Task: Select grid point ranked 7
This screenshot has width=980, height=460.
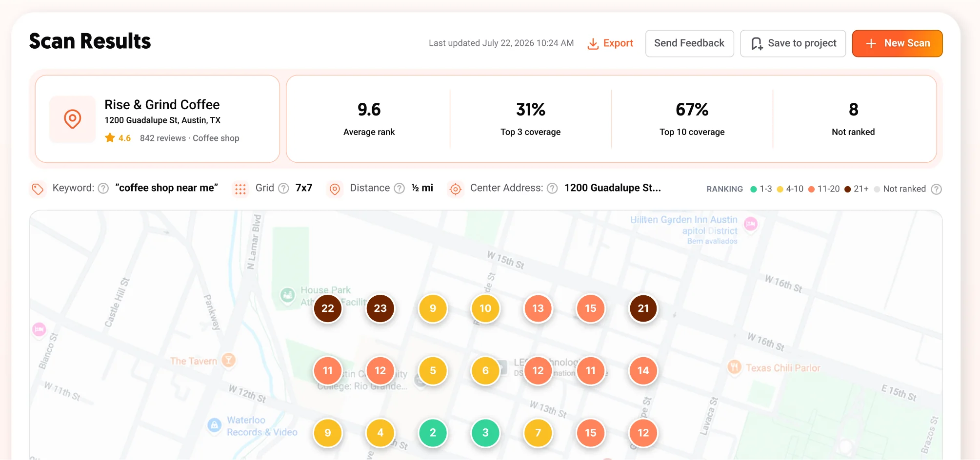Action: [538, 433]
